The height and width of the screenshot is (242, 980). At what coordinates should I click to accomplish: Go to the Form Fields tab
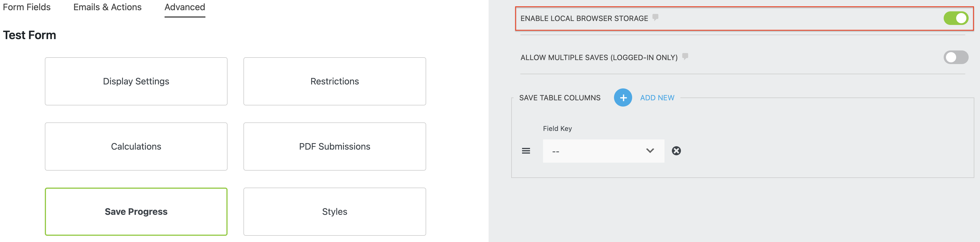pyautogui.click(x=26, y=7)
